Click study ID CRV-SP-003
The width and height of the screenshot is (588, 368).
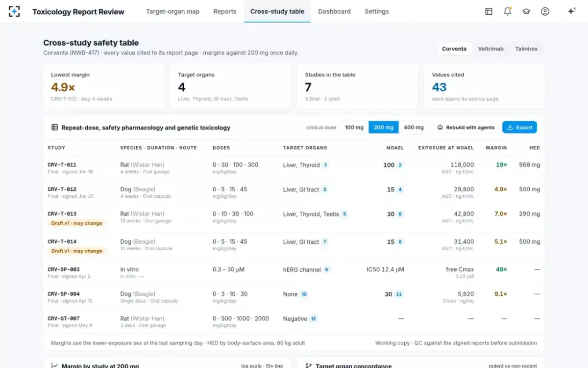[x=63, y=269]
